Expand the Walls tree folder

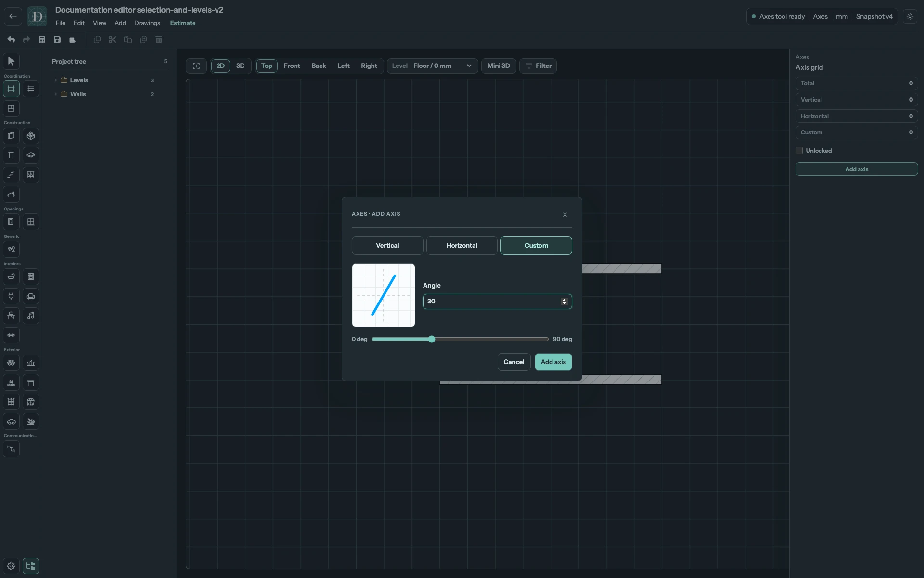pos(56,94)
